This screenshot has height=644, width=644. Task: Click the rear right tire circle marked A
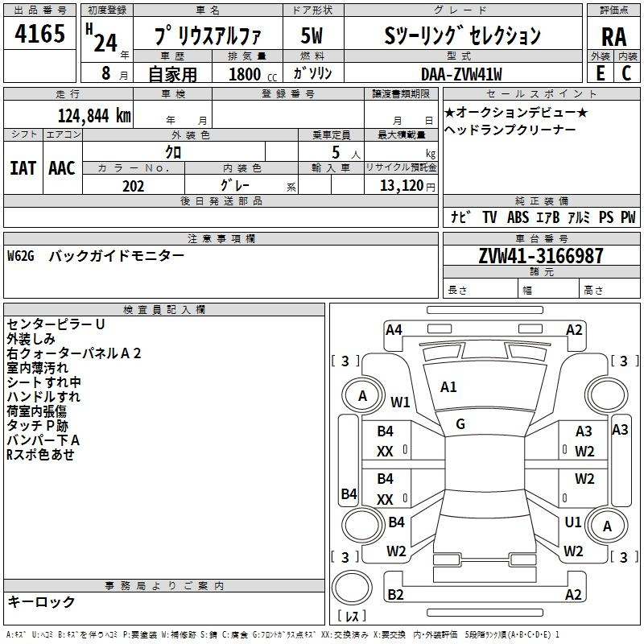coord(607,526)
